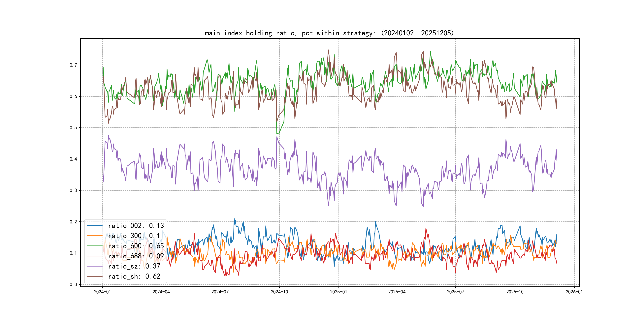The width and height of the screenshot is (644, 322).
Task: Click the purple ratio_sz legend line swatch
Action: click(94, 266)
